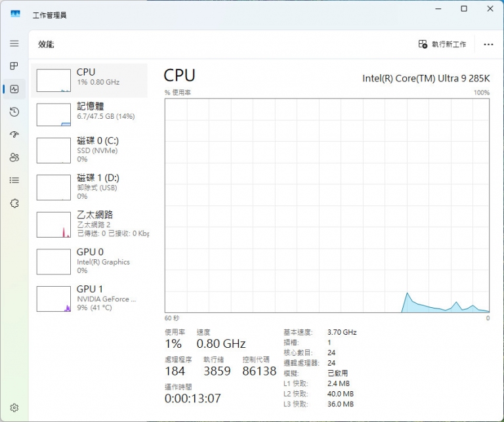Select GPU 1 NVIDIA GeForce item
This screenshot has height=422, width=504.
(89, 299)
